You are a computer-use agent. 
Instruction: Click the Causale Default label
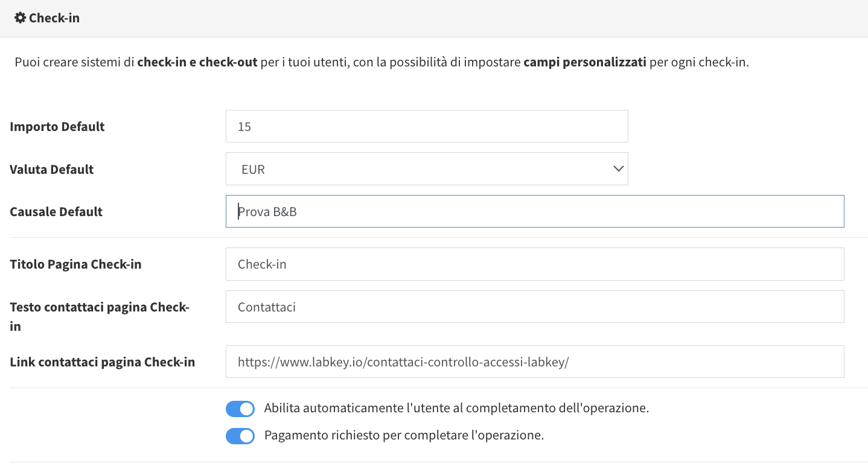point(56,212)
